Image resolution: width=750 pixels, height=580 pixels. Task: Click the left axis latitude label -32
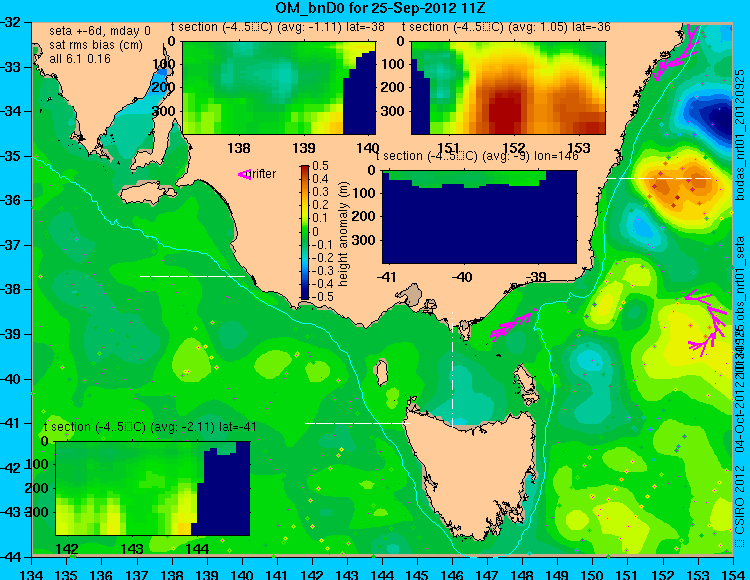pos(11,22)
